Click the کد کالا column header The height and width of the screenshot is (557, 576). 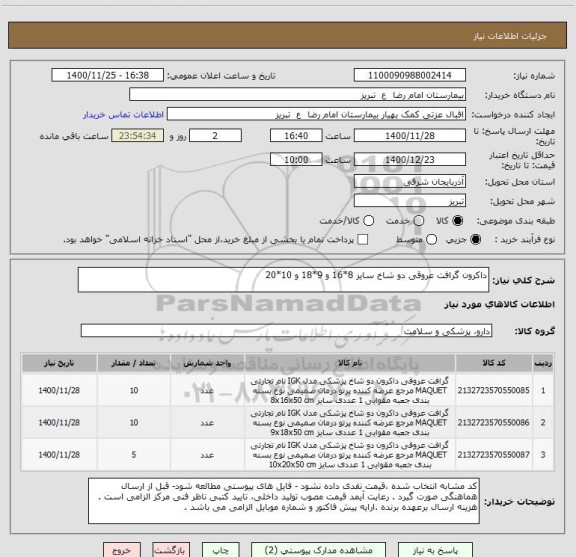pyautogui.click(x=494, y=363)
